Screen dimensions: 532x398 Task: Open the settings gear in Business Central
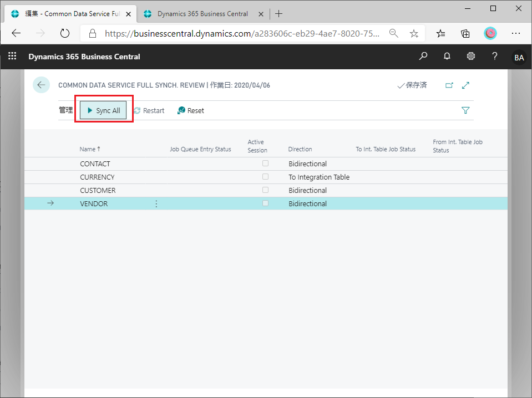470,57
